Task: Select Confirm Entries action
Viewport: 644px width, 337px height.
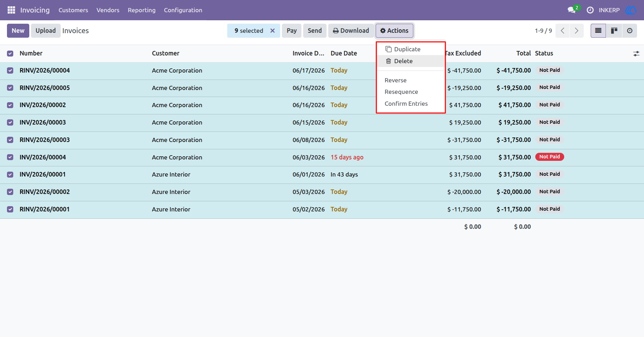Action: click(411, 104)
